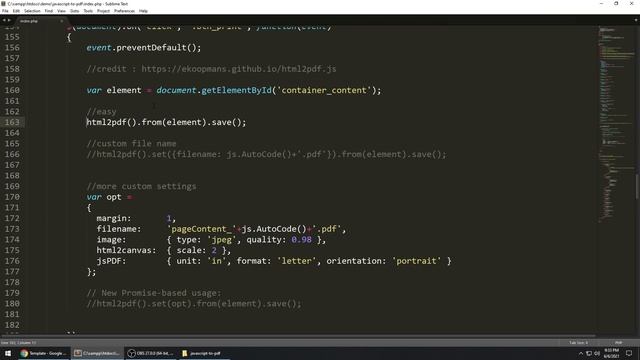Screen dimensions: 640x360
Task: Open the Goto menu
Action: 75,11
